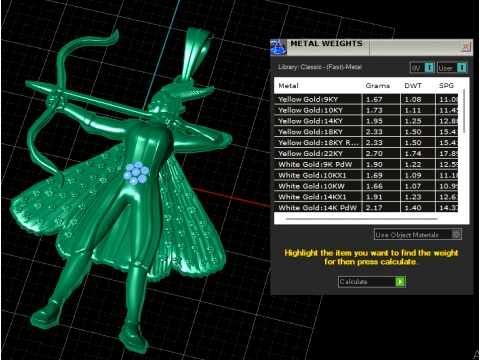Viewport: 480px width, 360px height.
Task: Click the Calculate button
Action: (372, 282)
